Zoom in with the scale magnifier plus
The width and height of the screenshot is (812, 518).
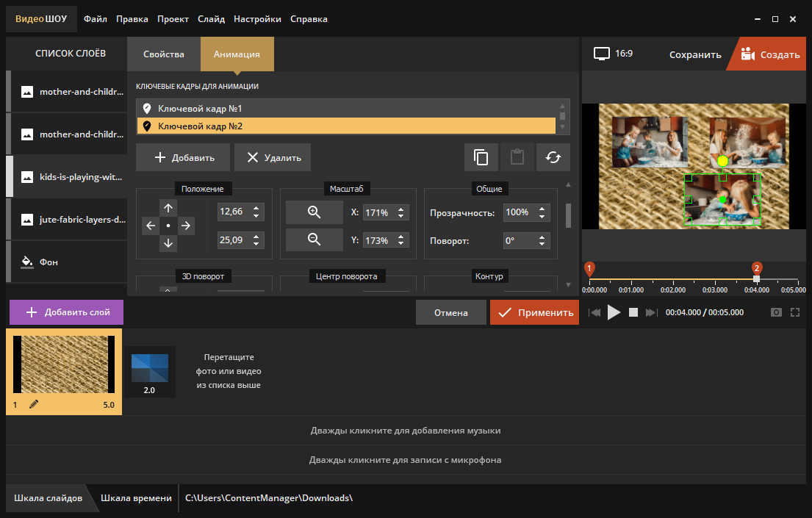(315, 212)
